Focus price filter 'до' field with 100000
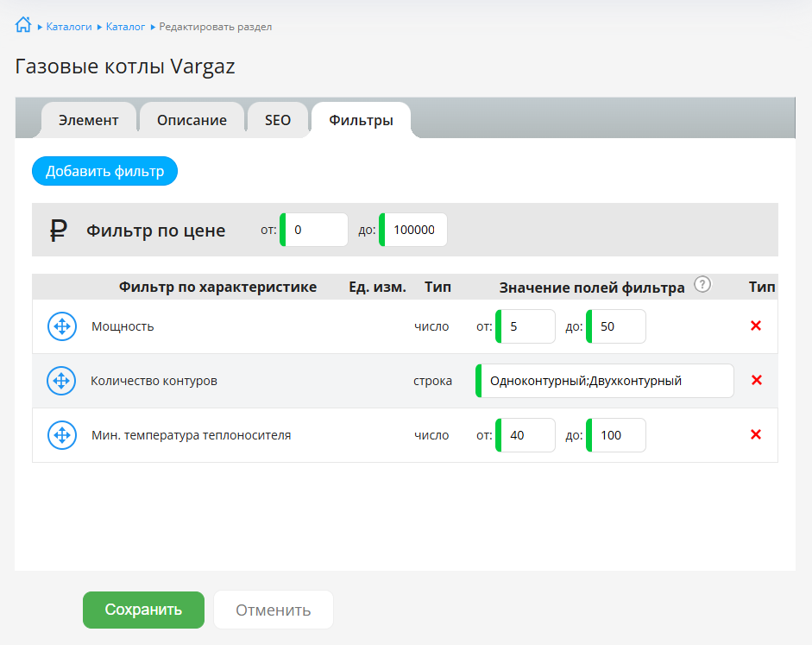This screenshot has height=645, width=812. pos(412,230)
